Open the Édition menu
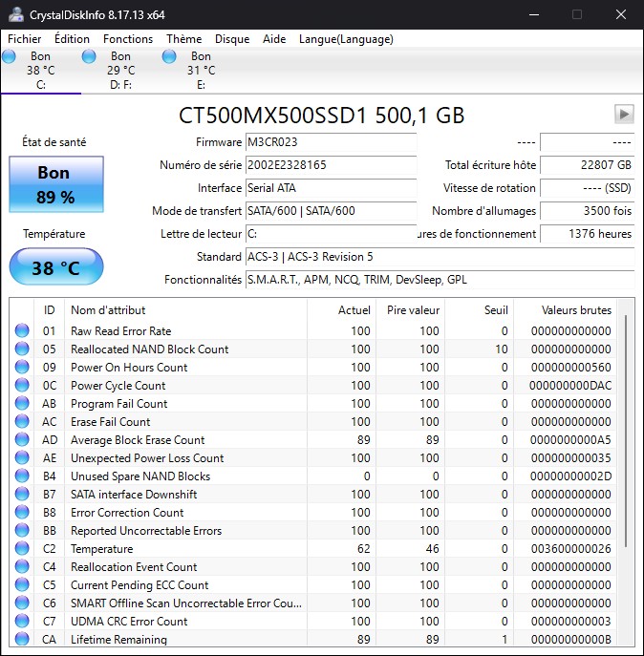The height and width of the screenshot is (656, 644). [72, 39]
